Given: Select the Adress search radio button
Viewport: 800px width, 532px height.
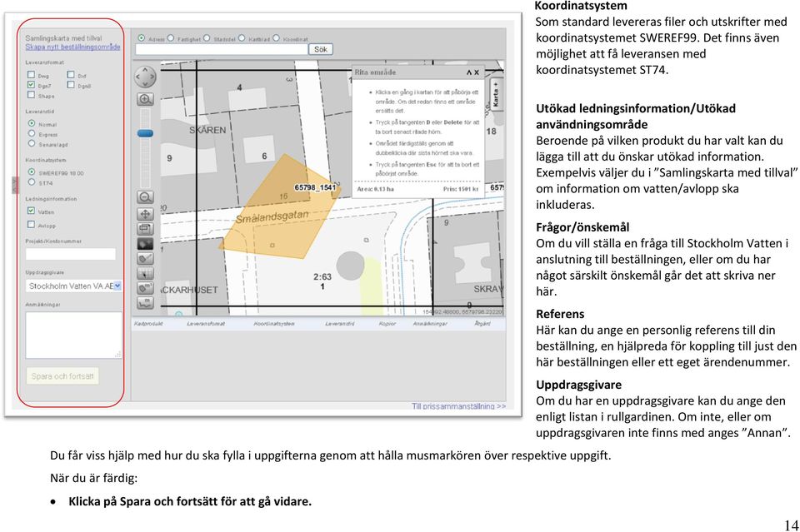Looking at the screenshot, I should (x=142, y=38).
